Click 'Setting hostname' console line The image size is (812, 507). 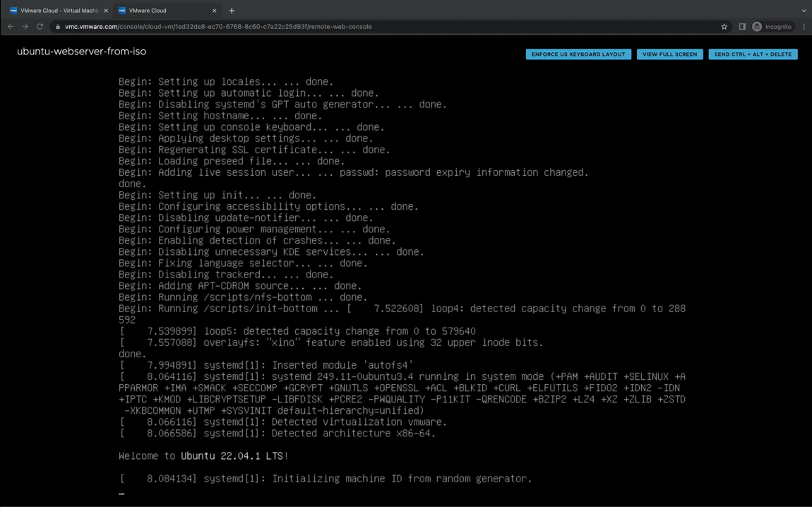pyautogui.click(x=220, y=116)
